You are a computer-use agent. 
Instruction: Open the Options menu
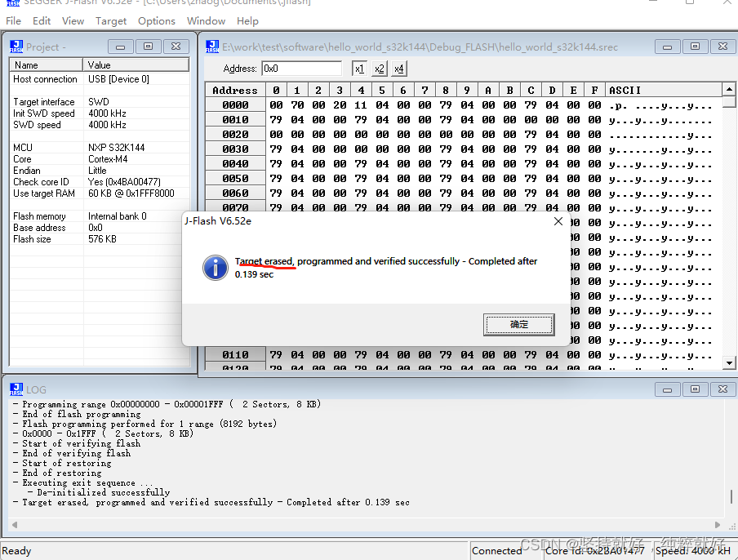coord(157,21)
